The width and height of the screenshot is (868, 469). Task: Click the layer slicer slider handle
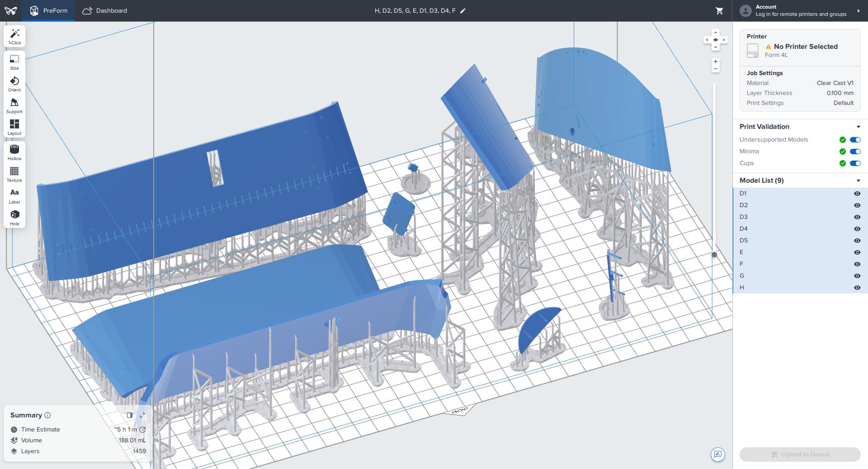click(x=714, y=255)
